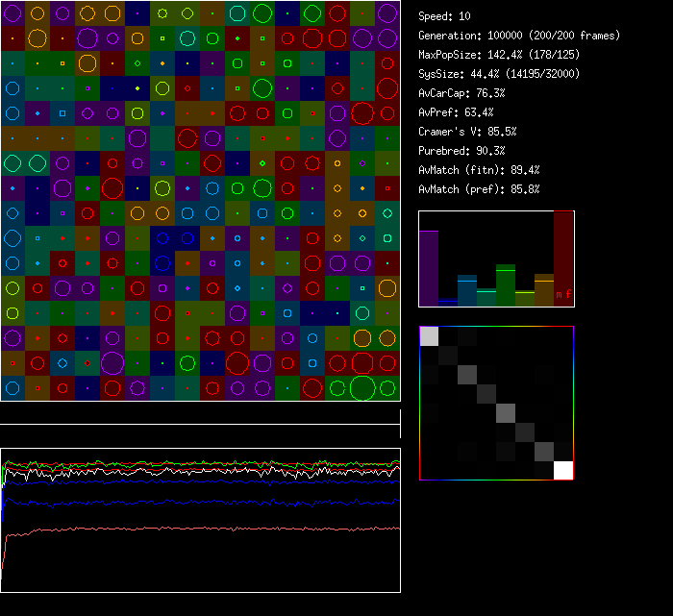
Task: Select the largest green circle in the bottom grid row
Action: point(362,388)
